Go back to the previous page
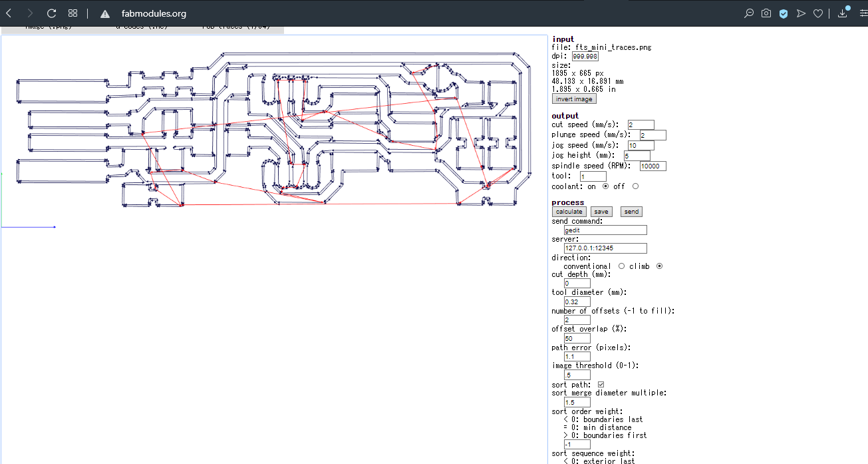The image size is (868, 464). point(9,13)
